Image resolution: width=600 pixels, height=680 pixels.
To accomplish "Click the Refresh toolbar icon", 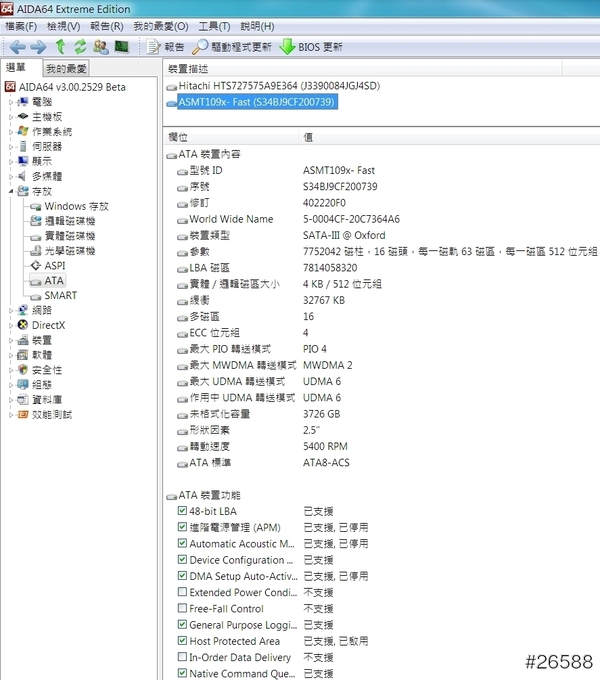I will coord(80,47).
